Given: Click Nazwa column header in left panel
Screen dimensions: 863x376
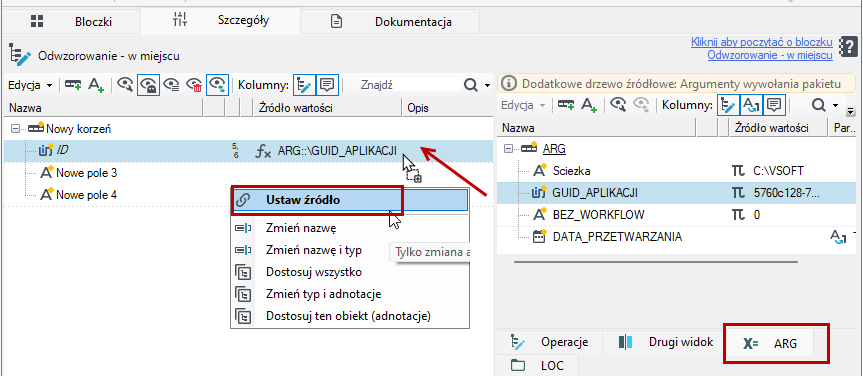Looking at the screenshot, I should (x=103, y=108).
